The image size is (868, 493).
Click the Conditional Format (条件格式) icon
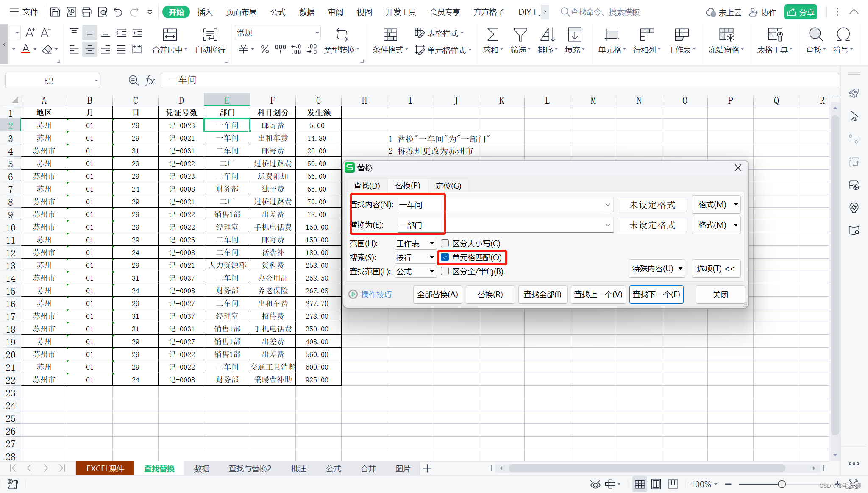coord(390,35)
